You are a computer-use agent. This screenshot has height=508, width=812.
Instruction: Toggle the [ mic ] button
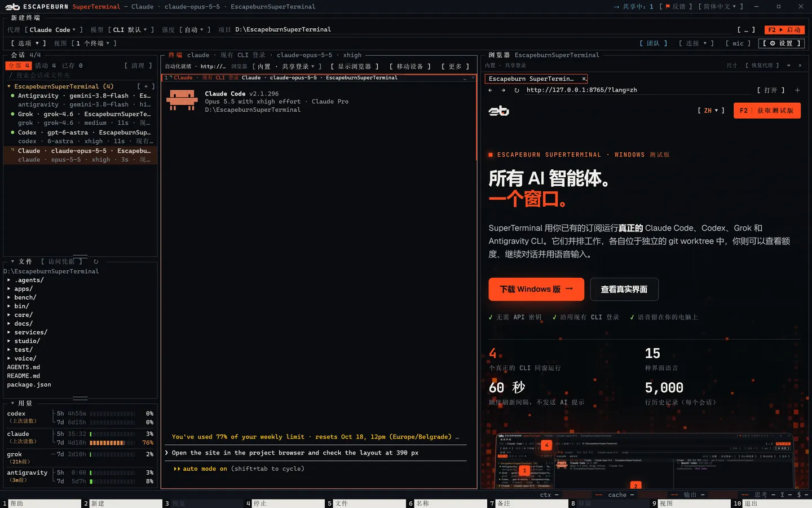pyautogui.click(x=738, y=43)
